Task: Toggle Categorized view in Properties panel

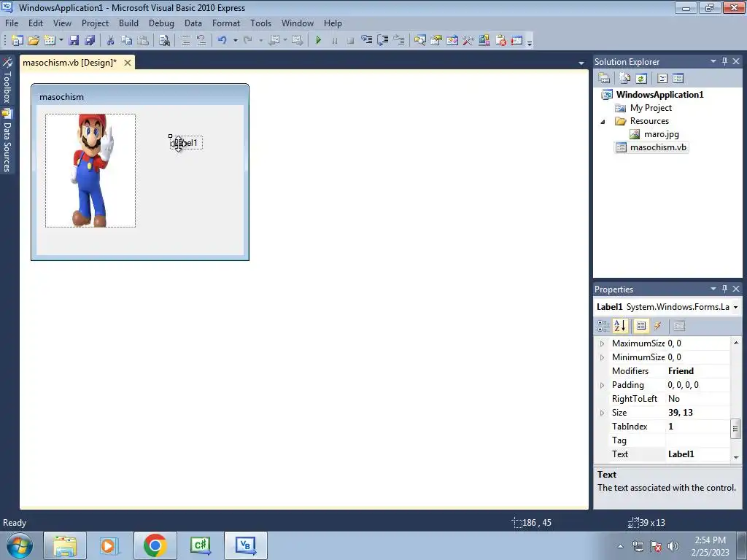Action: (x=603, y=326)
